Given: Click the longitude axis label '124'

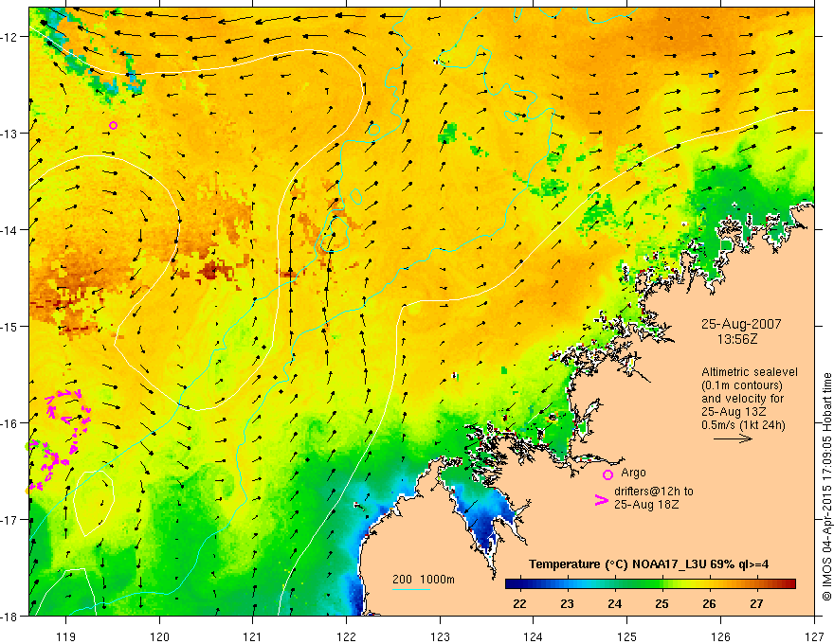Looking at the screenshot, I should point(534,636).
